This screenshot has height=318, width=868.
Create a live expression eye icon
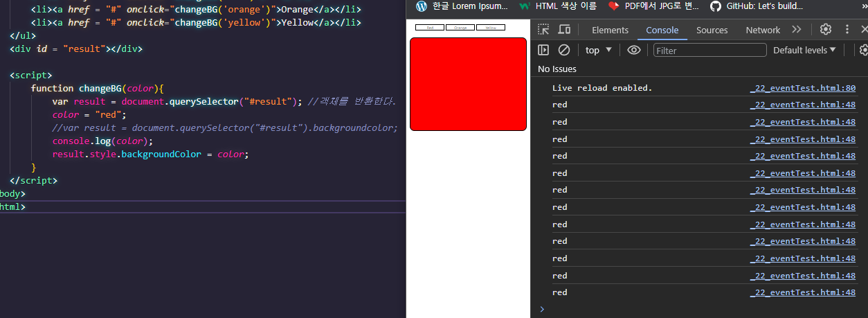[633, 50]
